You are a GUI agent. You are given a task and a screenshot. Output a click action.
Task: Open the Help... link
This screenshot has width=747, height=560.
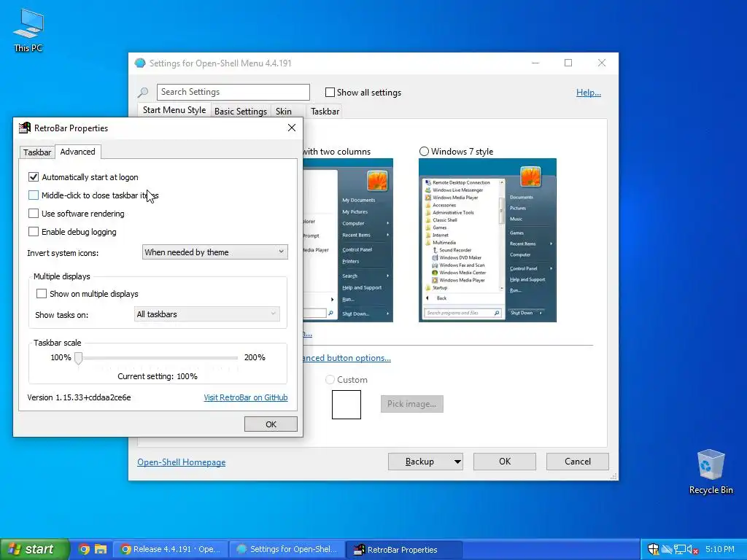[589, 93]
